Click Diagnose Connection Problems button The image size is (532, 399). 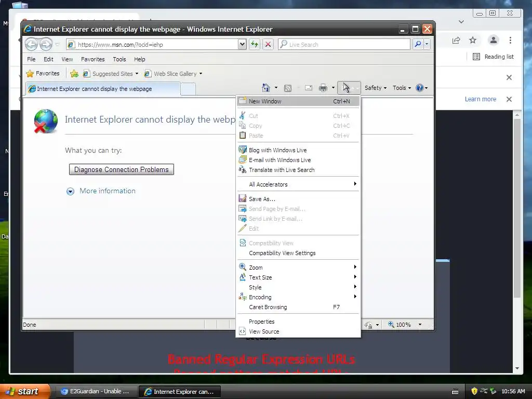(121, 169)
